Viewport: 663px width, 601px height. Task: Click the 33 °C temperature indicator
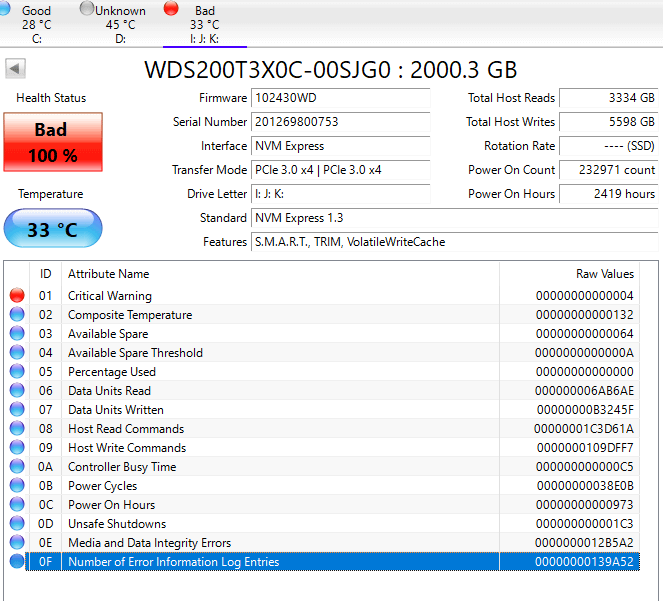pyautogui.click(x=51, y=229)
